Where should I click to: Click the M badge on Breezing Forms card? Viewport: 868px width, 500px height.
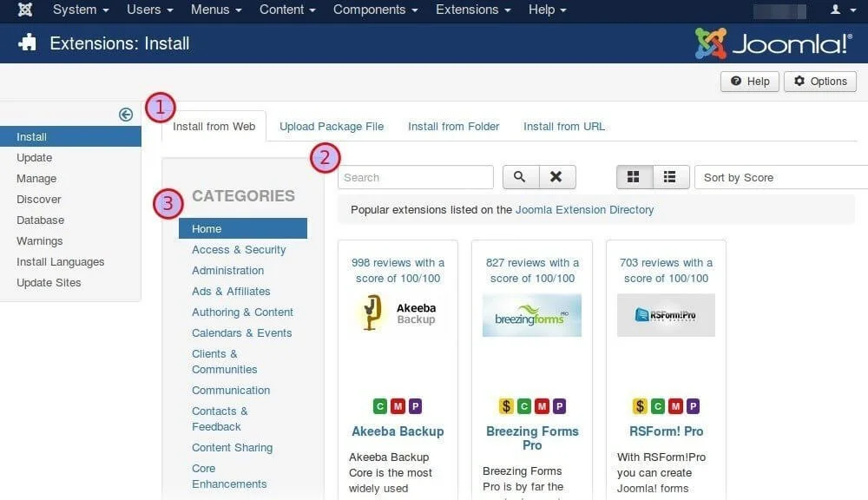tap(542, 406)
